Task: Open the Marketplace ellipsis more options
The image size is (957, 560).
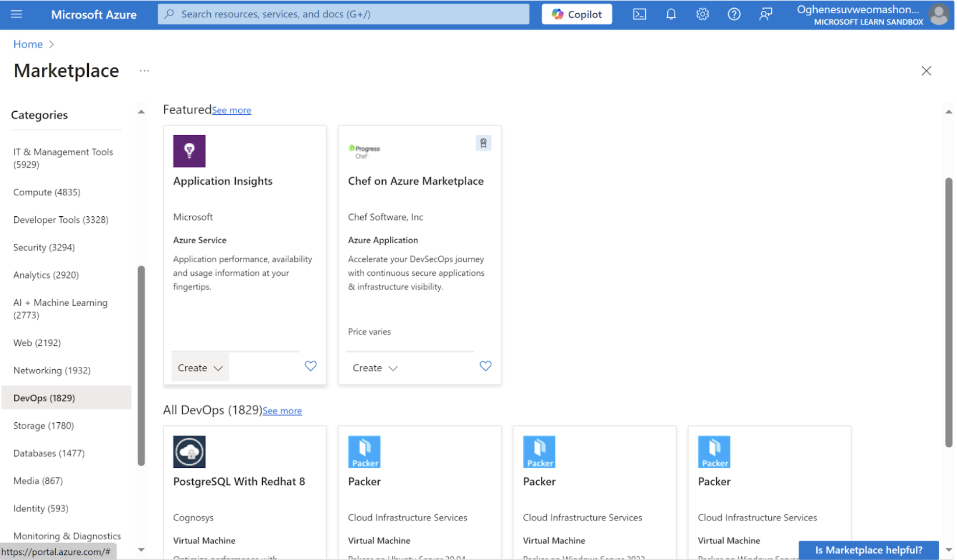Action: [x=145, y=71]
